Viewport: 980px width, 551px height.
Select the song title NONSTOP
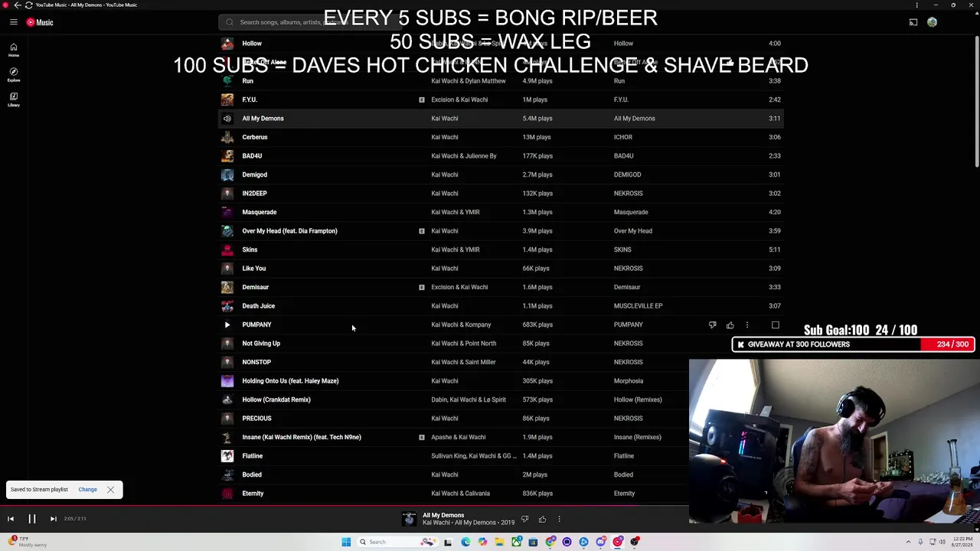click(x=256, y=362)
